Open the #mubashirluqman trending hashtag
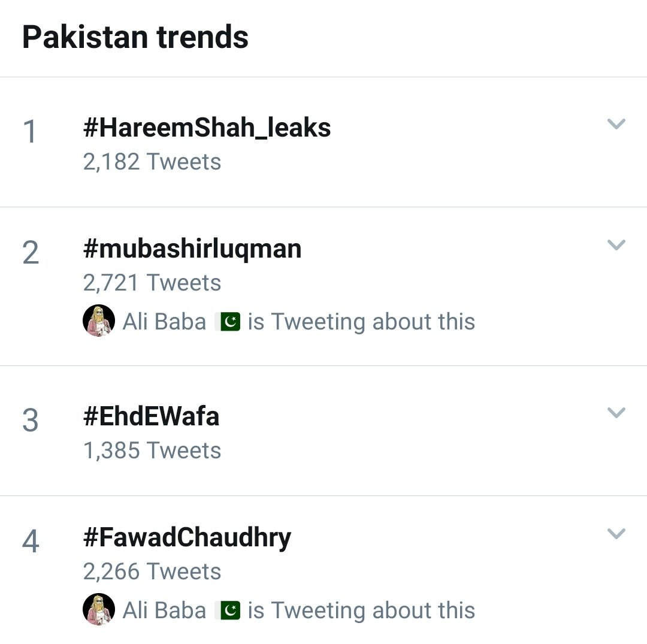The height and width of the screenshot is (644, 647). (192, 249)
